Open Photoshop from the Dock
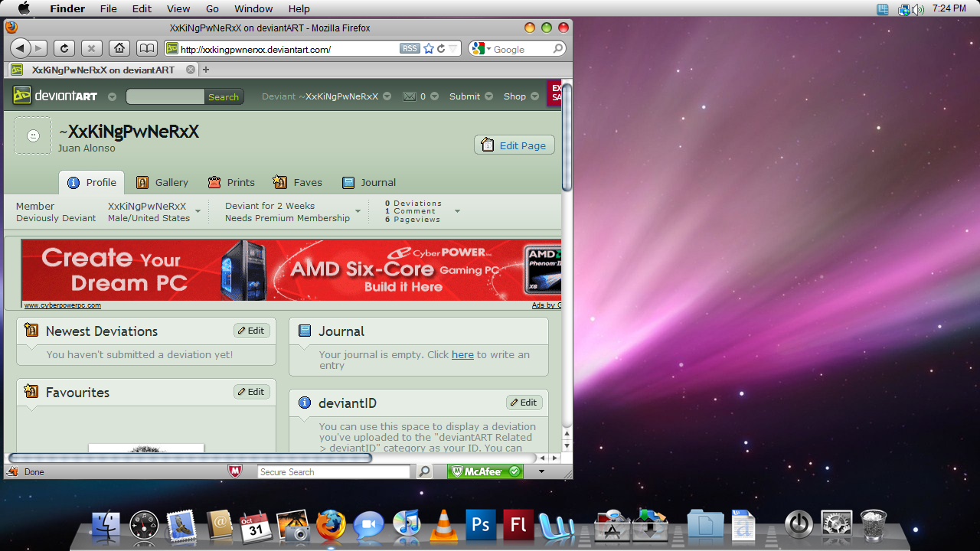This screenshot has height=551, width=980. [480, 525]
